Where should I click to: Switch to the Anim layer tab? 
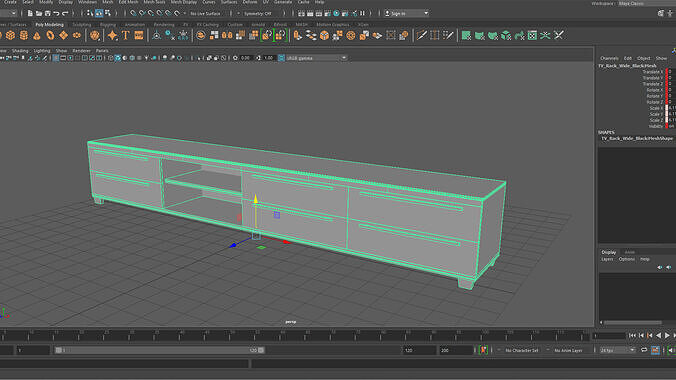pyautogui.click(x=629, y=252)
